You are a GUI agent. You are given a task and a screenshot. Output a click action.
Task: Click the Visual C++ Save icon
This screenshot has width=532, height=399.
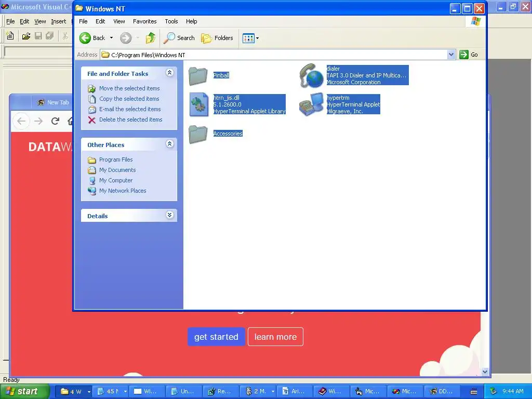(x=38, y=36)
